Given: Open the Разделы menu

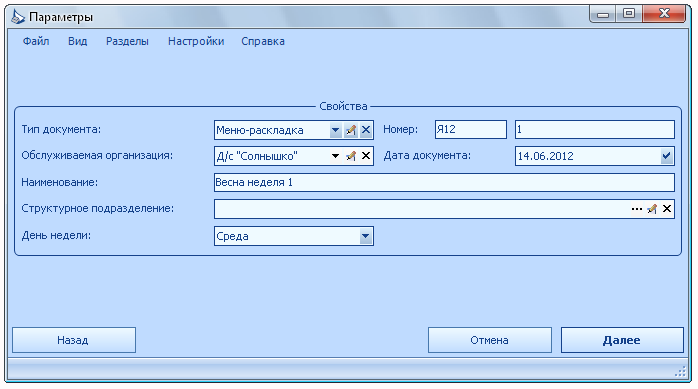Looking at the screenshot, I should click(127, 41).
